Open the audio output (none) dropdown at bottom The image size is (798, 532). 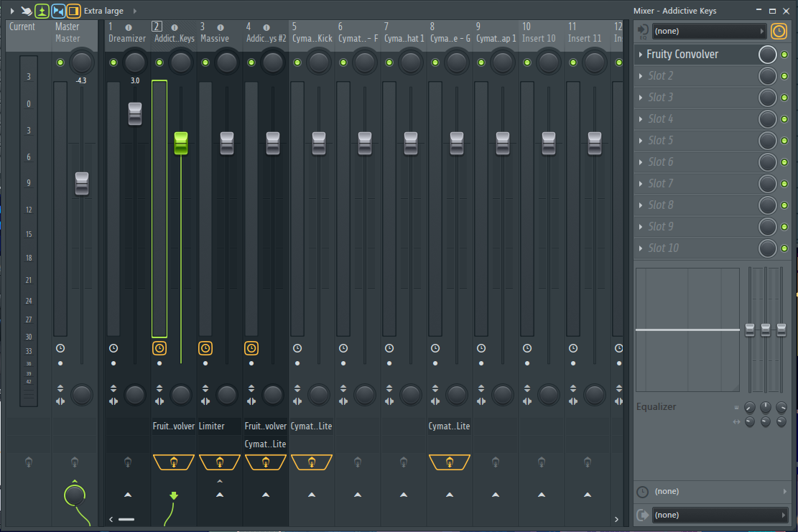(x=719, y=515)
